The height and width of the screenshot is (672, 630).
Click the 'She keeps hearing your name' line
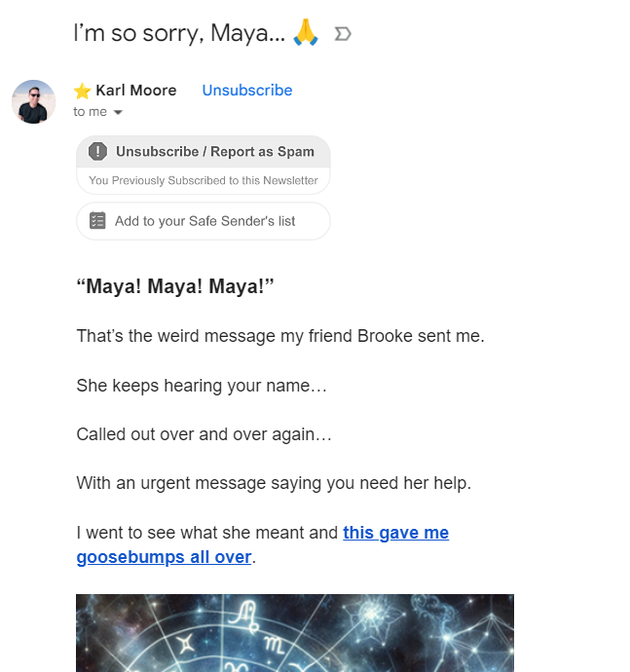[x=202, y=386]
